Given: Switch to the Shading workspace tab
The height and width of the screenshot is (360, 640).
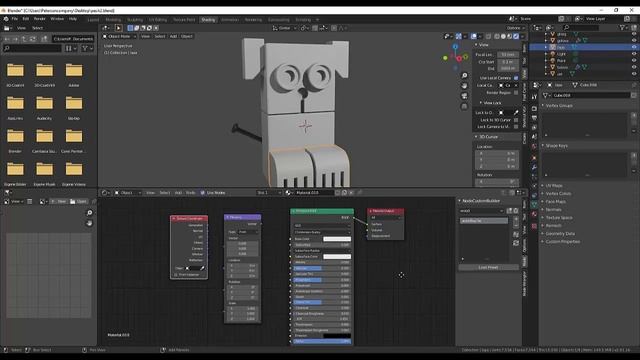Looking at the screenshot, I should pyautogui.click(x=208, y=20).
